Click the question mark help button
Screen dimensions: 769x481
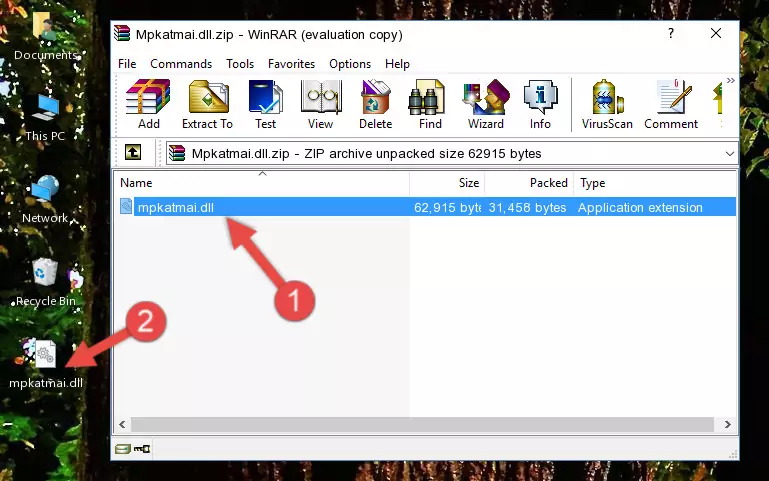[671, 33]
